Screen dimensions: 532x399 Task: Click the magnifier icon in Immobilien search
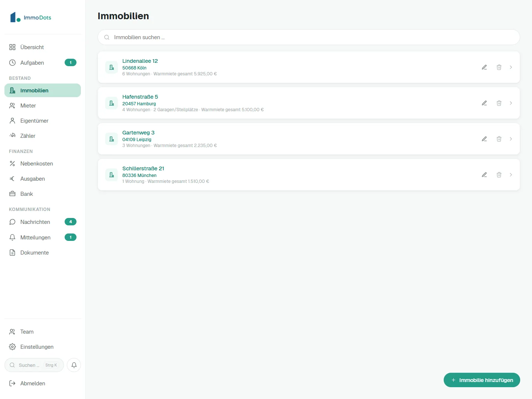point(107,37)
